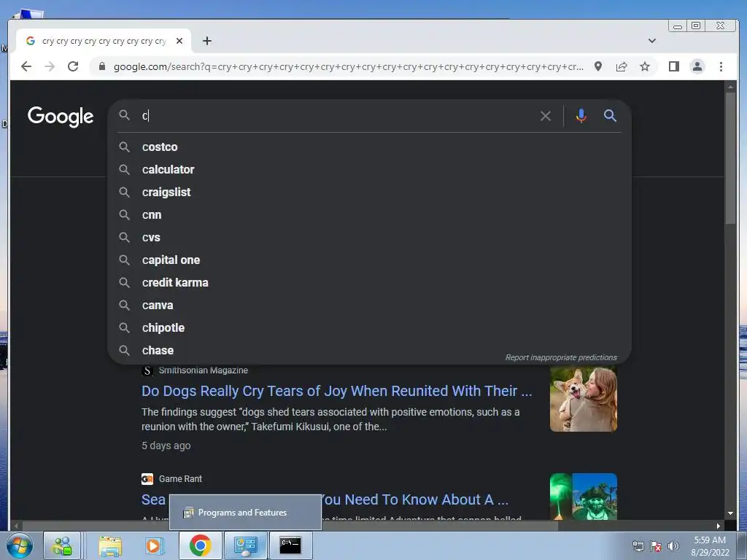Select the 'calculator' suggestion
Image resolution: width=747 pixels, height=560 pixels.
(x=370, y=169)
